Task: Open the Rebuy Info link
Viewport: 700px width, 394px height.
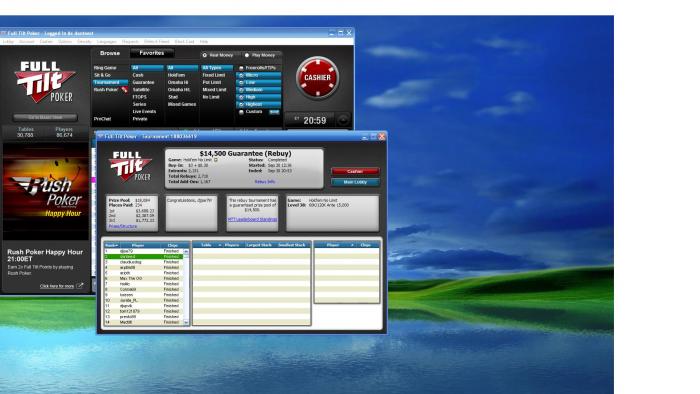Action: [265, 182]
